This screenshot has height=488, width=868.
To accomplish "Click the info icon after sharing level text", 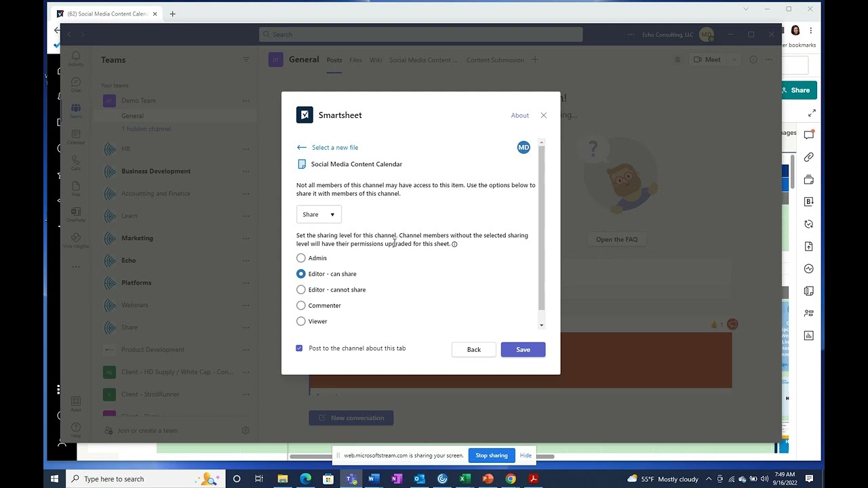I will (x=454, y=244).
